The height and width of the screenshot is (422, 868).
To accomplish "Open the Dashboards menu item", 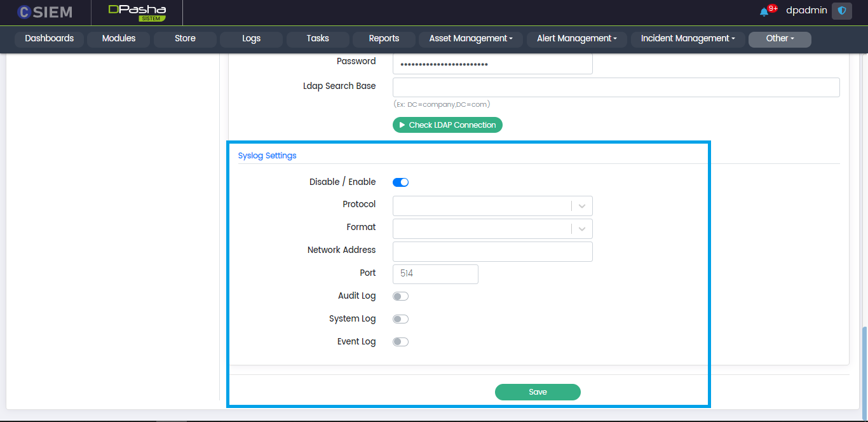I will pos(50,39).
